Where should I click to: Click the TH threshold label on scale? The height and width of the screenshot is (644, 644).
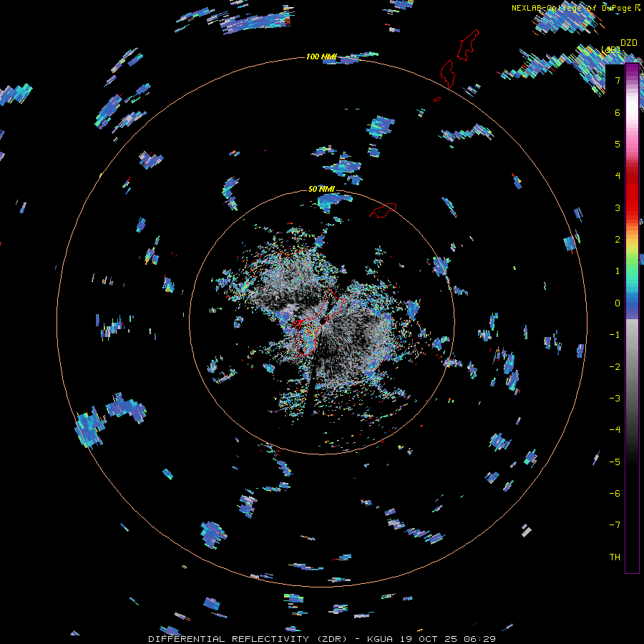[x=615, y=557]
